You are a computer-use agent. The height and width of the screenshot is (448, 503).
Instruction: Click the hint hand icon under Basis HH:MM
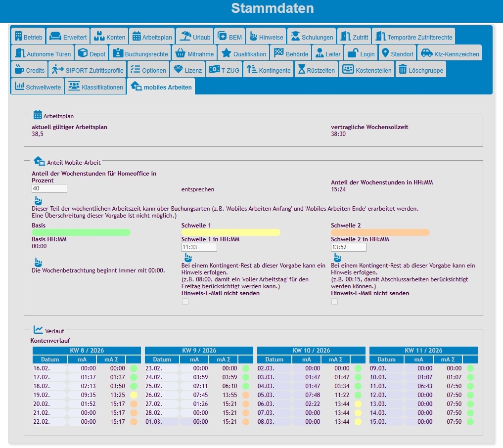pos(38,262)
